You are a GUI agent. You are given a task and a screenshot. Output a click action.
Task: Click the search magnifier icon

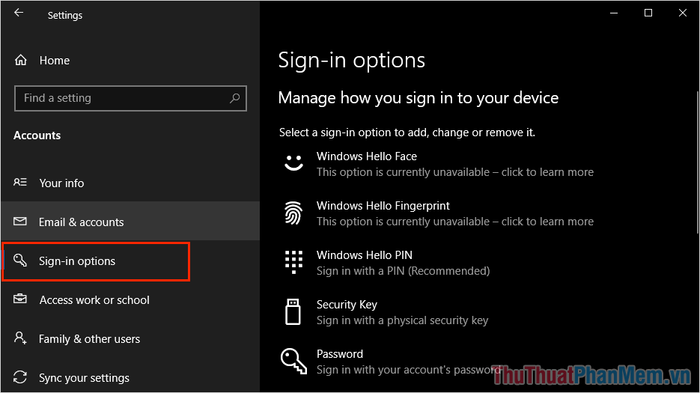(235, 98)
